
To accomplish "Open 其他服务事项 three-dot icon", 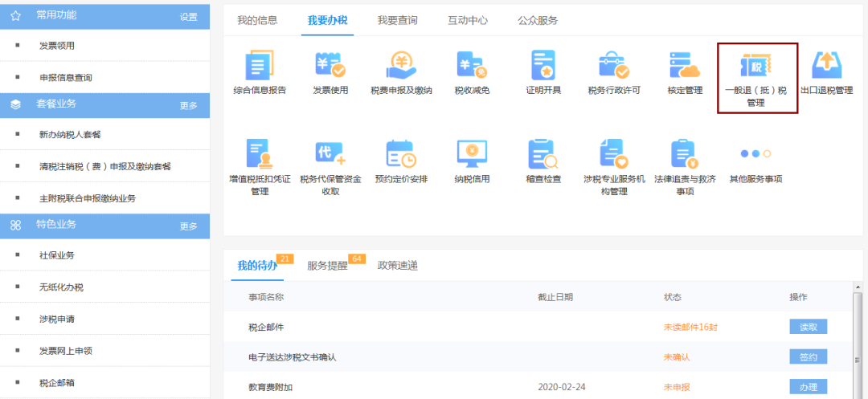I will pos(755,153).
